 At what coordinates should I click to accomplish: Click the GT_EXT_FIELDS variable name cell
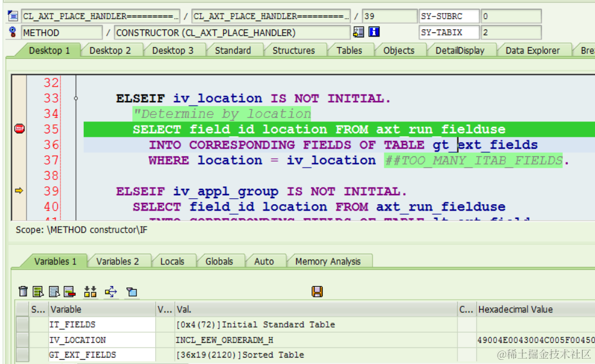tap(102, 355)
